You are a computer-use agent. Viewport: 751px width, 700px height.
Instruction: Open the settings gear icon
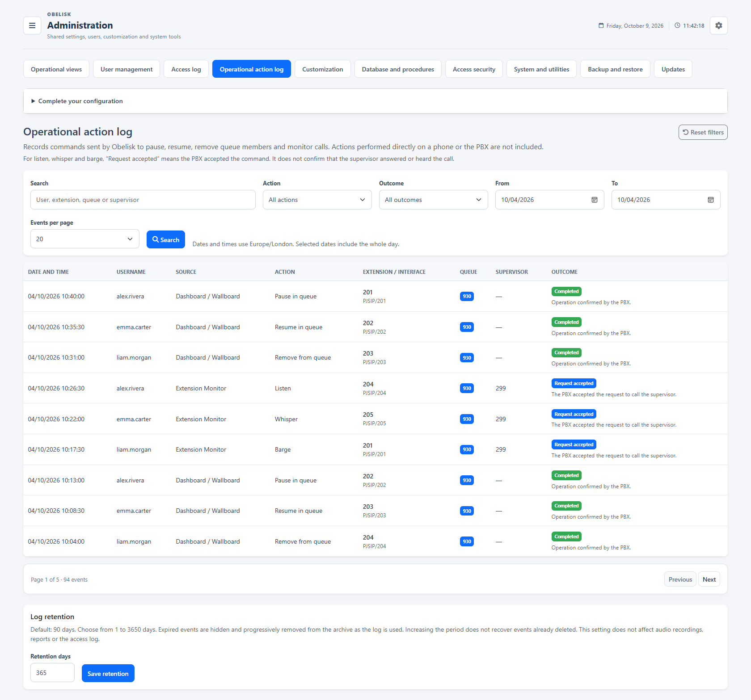point(718,25)
